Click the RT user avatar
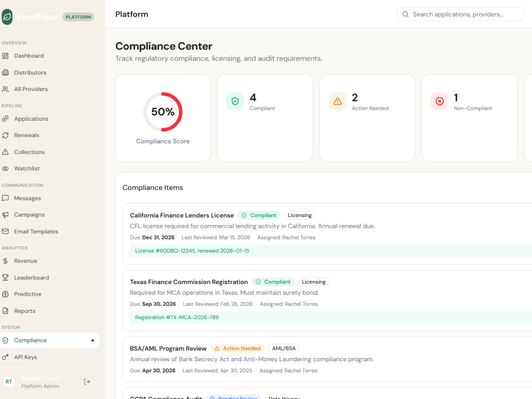The width and height of the screenshot is (532, 399). pyautogui.click(x=9, y=381)
